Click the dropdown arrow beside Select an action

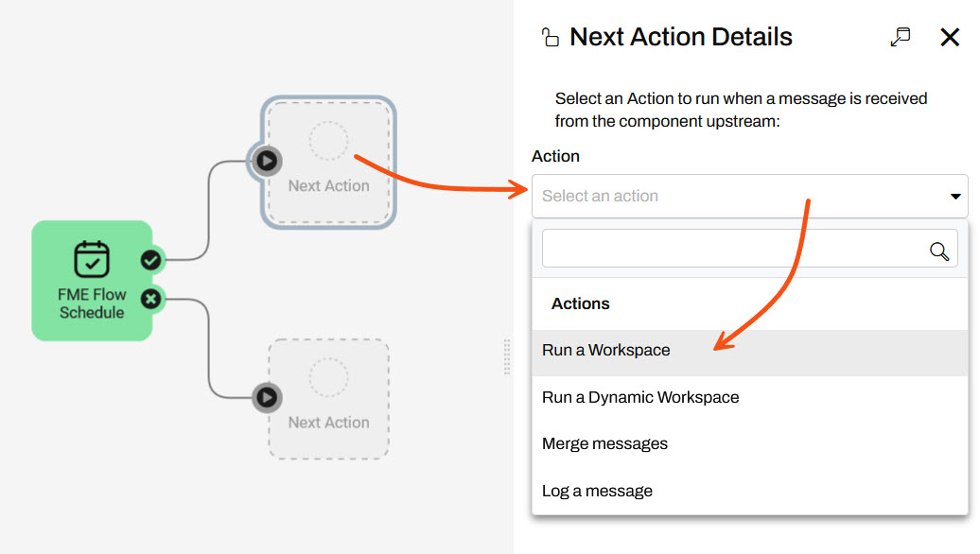pyautogui.click(x=954, y=197)
